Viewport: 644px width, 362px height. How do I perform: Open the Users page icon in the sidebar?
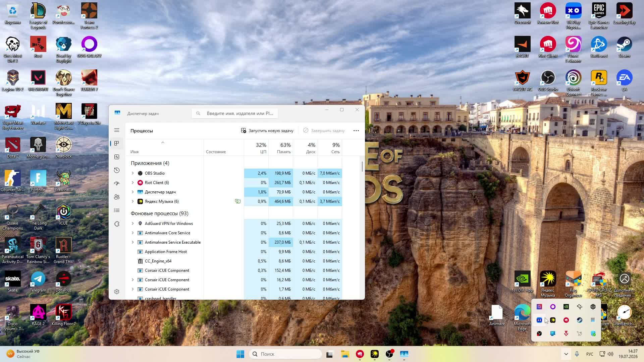[117, 197]
